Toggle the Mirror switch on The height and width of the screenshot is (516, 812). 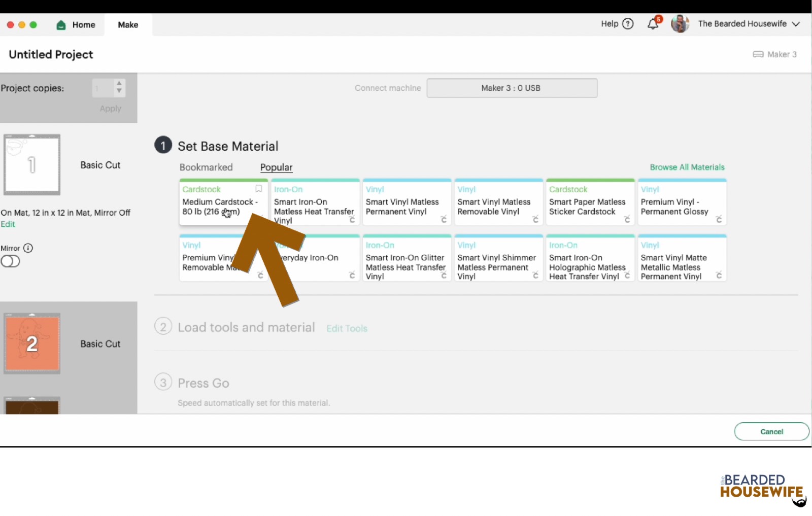coord(10,261)
